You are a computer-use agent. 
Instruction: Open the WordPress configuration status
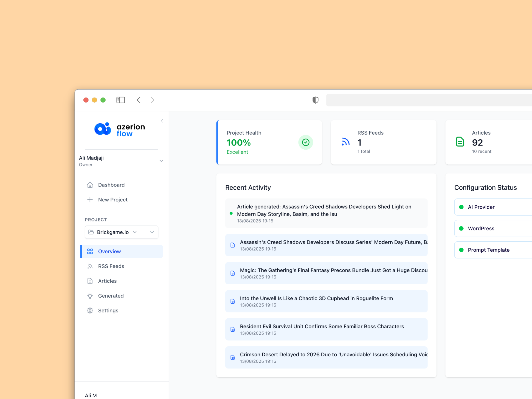point(493,229)
